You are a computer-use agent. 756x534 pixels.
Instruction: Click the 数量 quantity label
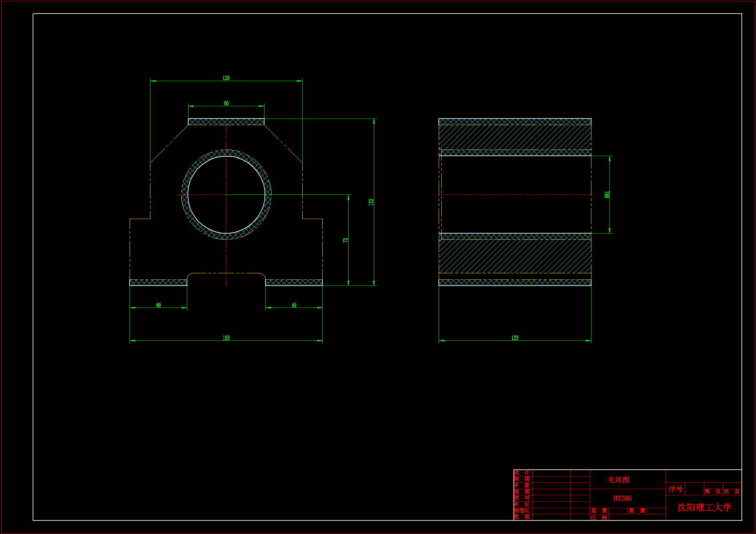click(637, 511)
